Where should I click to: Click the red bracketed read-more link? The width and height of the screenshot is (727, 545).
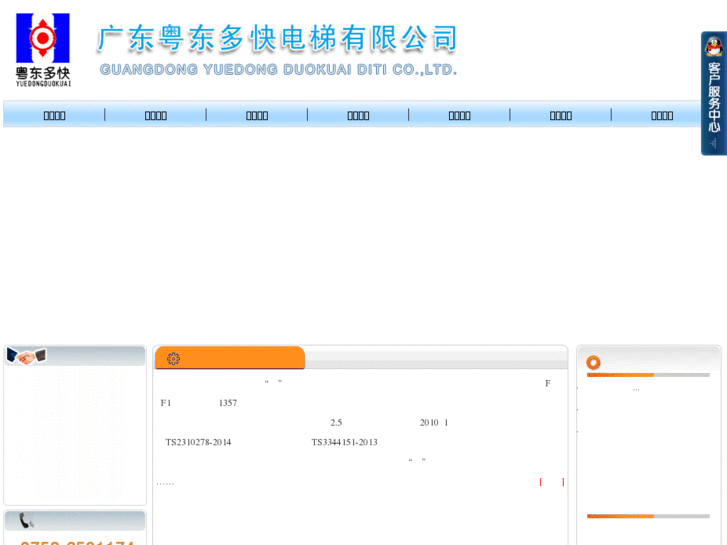tap(552, 482)
